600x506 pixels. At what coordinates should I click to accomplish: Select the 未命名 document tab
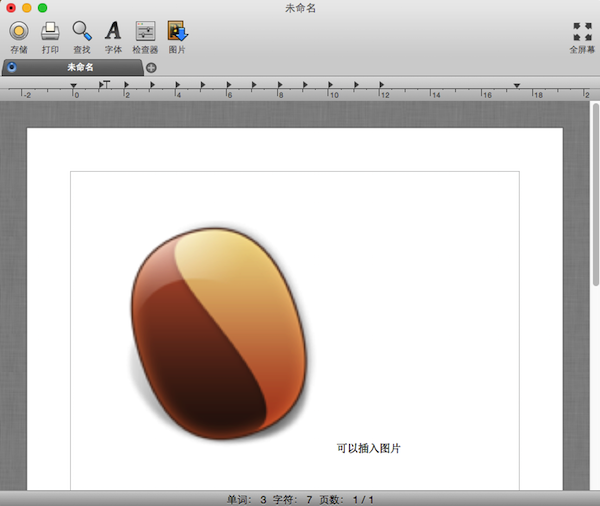coord(80,67)
